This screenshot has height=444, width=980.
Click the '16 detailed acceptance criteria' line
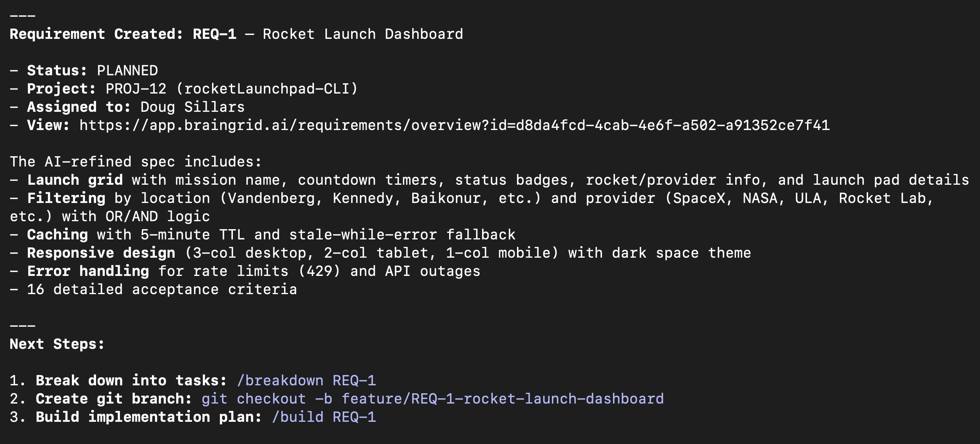click(x=162, y=289)
